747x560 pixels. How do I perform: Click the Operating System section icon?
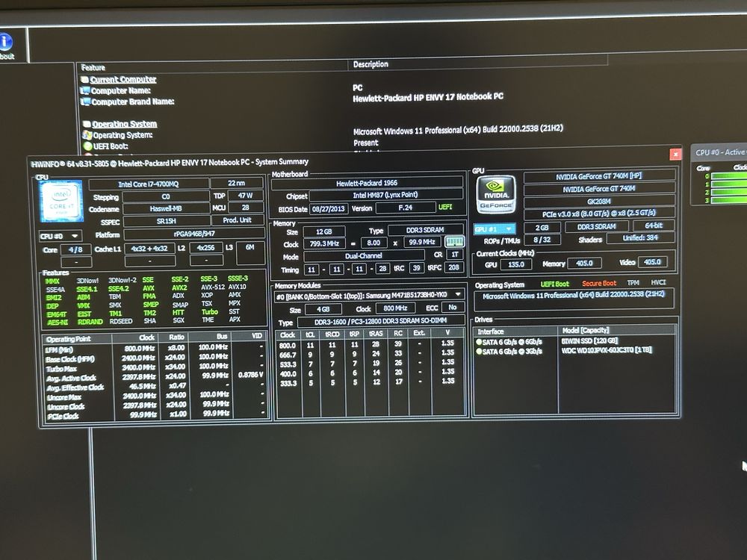click(x=87, y=124)
